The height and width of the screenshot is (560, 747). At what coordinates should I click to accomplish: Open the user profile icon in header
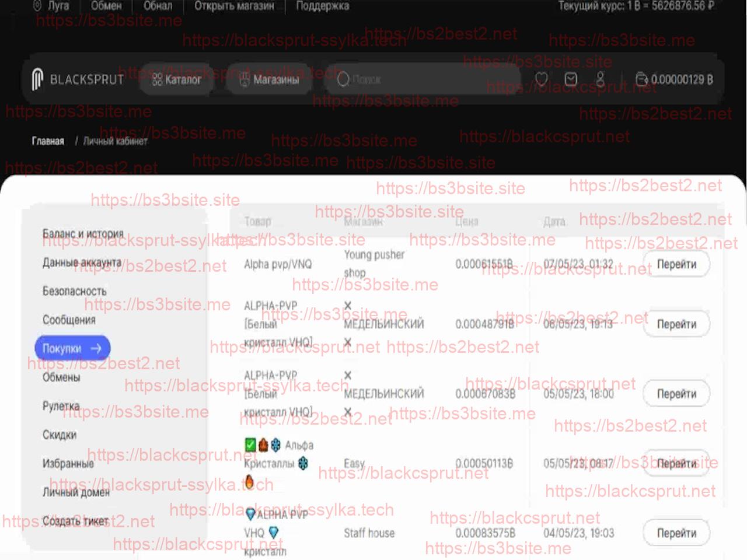point(600,79)
